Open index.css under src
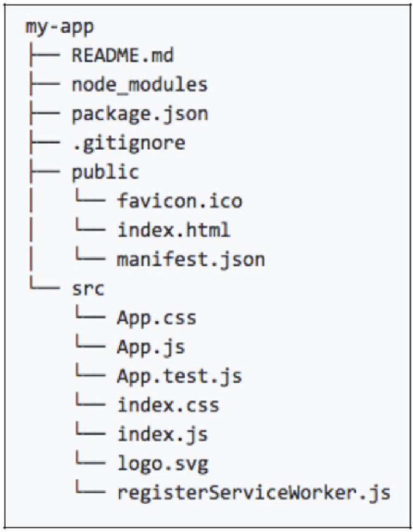 tap(168, 405)
